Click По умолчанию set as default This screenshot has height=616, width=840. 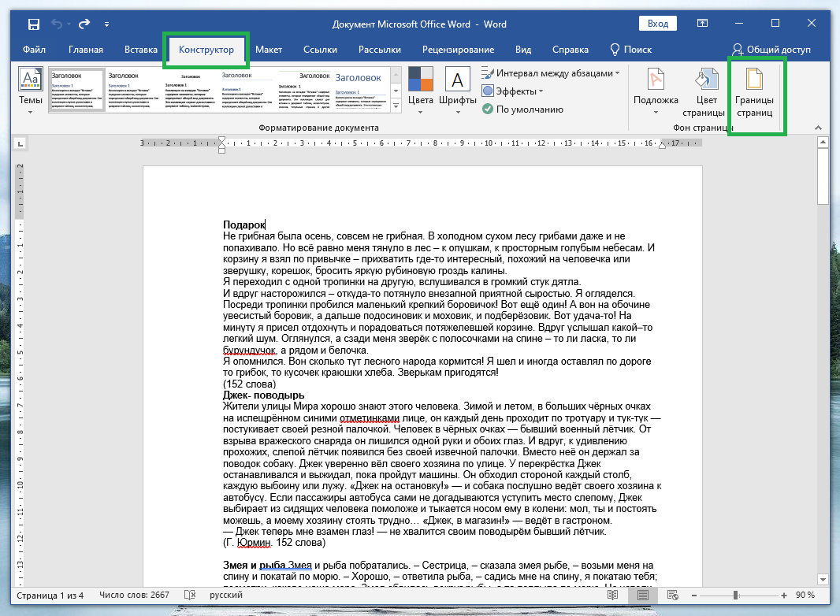pyautogui.click(x=523, y=109)
